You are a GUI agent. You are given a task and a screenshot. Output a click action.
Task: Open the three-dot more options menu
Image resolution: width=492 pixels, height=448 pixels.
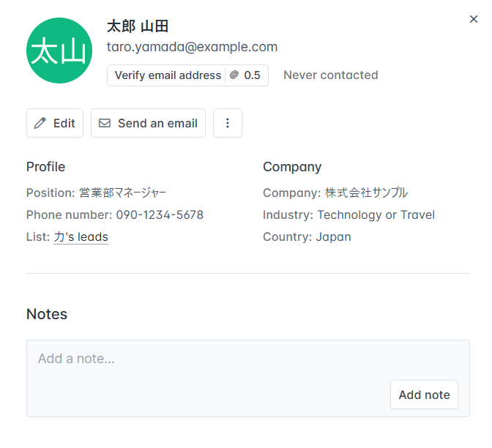pos(228,123)
